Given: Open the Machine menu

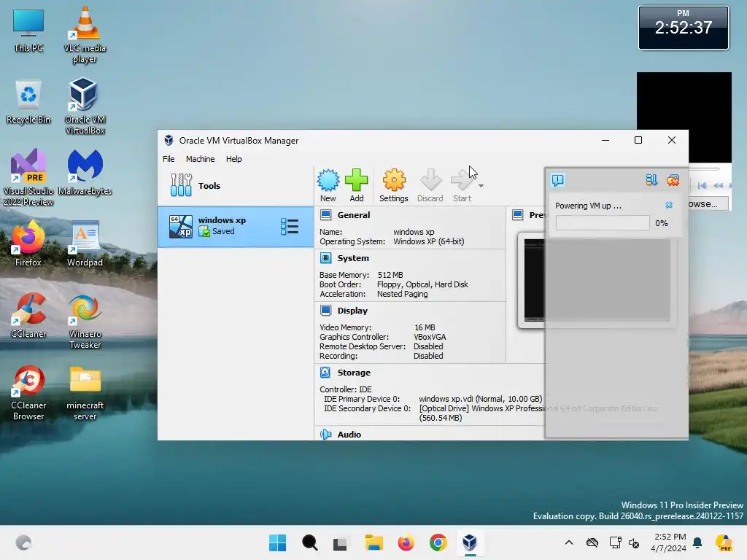Looking at the screenshot, I should click(200, 159).
